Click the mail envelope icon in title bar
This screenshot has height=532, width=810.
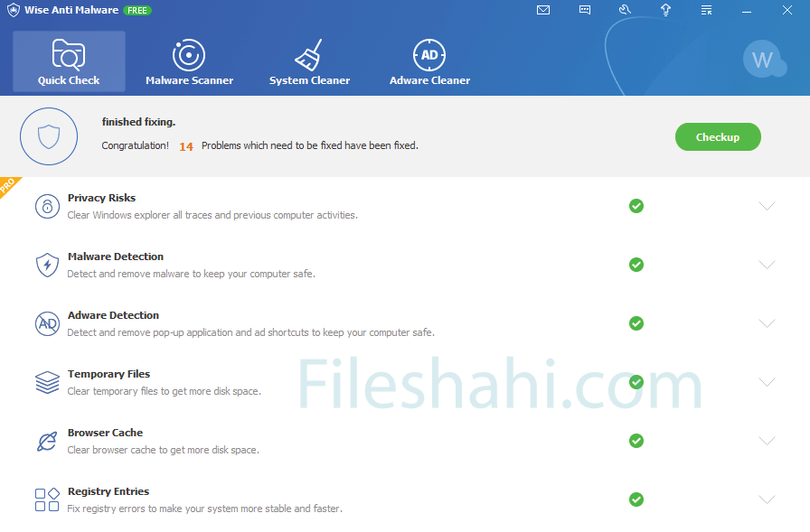click(x=543, y=10)
